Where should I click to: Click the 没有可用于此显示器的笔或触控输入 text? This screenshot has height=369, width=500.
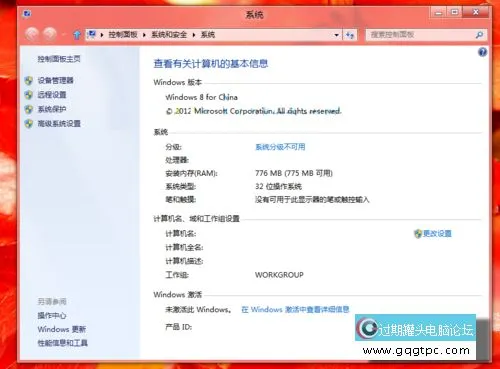click(x=312, y=200)
